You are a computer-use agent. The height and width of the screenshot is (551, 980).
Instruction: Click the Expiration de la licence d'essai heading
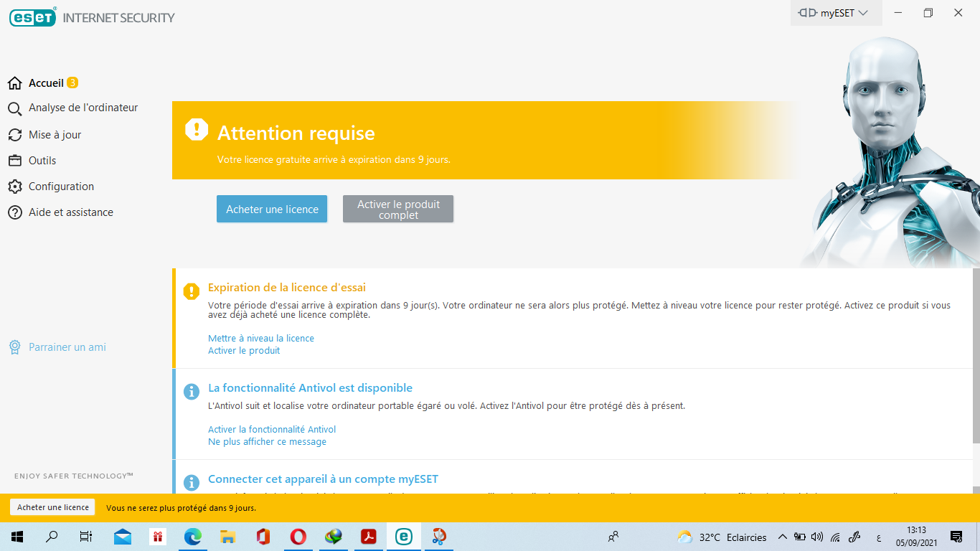[x=287, y=288]
